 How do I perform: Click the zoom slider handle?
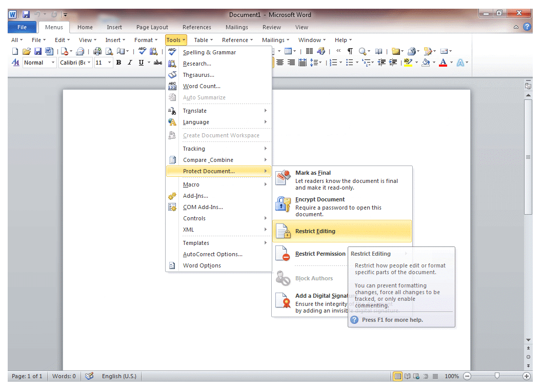tap(497, 376)
